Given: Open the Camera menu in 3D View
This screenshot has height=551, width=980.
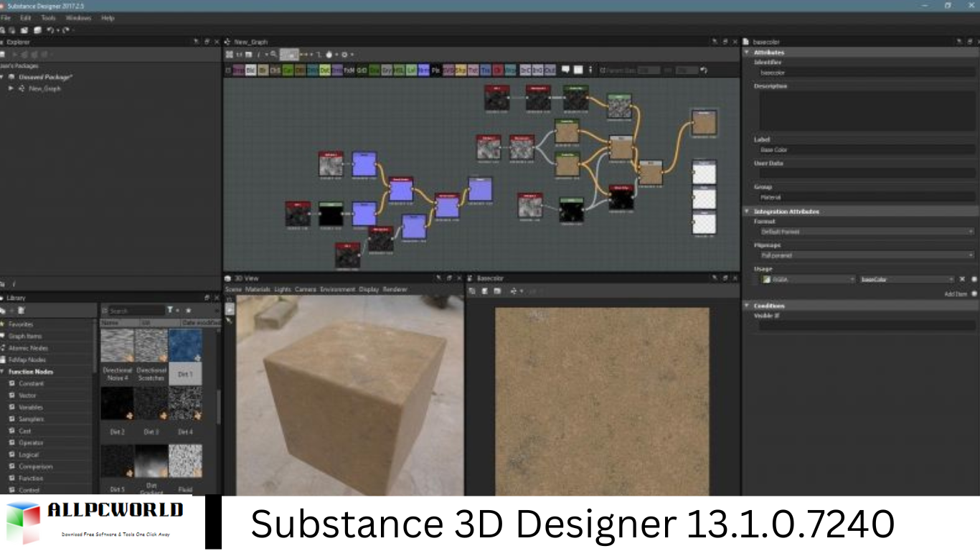Looking at the screenshot, I should tap(306, 289).
